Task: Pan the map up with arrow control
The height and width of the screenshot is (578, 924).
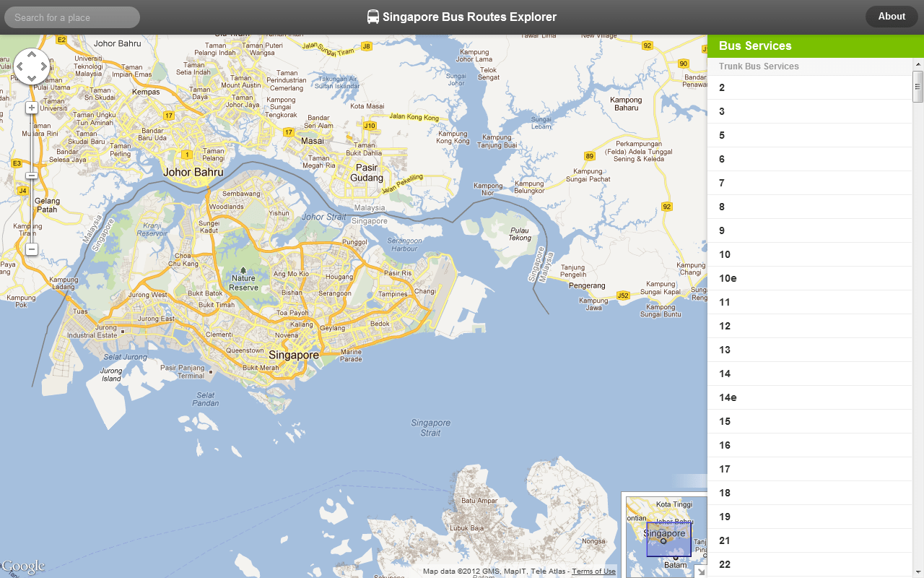Action: coord(32,55)
